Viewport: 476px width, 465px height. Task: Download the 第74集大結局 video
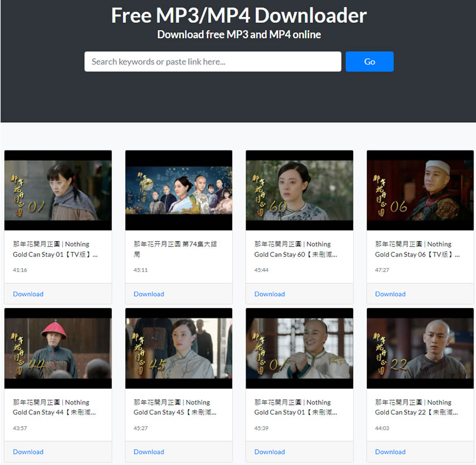click(149, 294)
